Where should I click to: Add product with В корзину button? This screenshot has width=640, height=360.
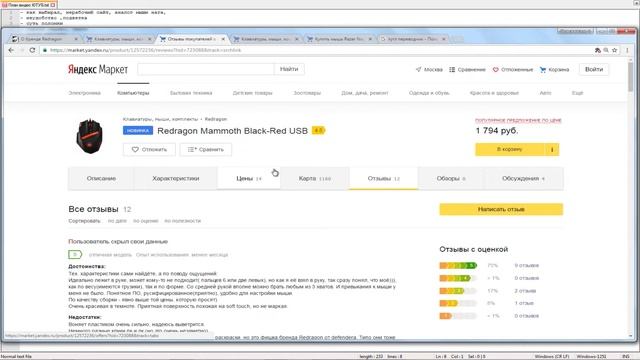point(510,149)
